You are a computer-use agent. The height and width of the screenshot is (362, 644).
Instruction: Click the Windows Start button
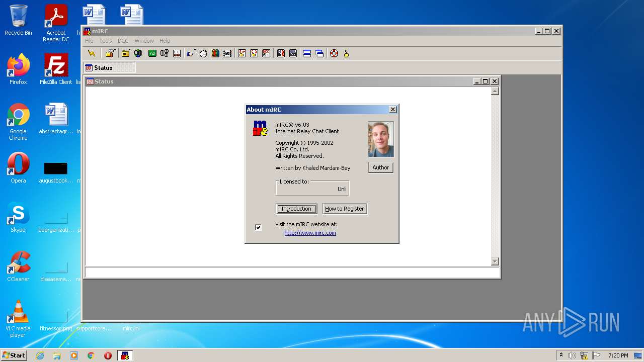point(14,355)
